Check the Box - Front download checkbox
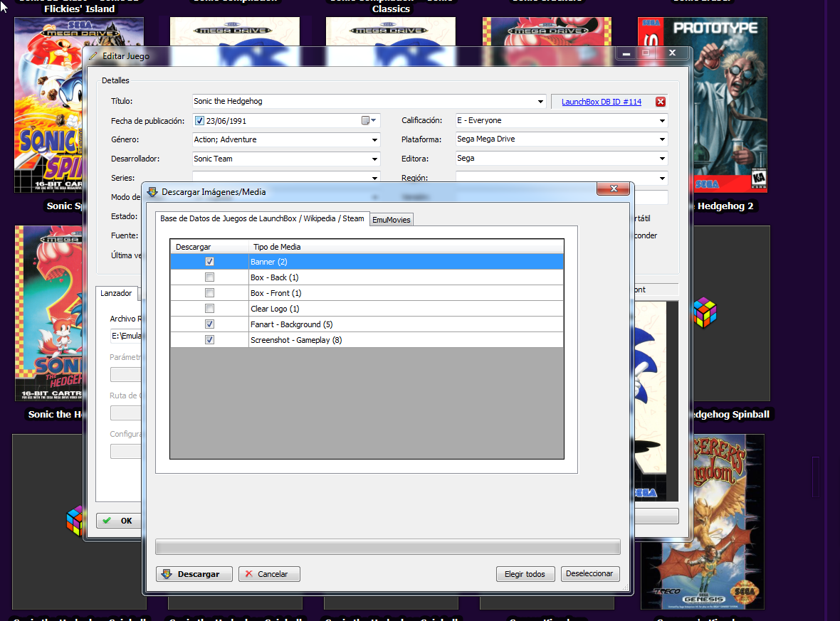Image resolution: width=840 pixels, height=621 pixels. [209, 293]
